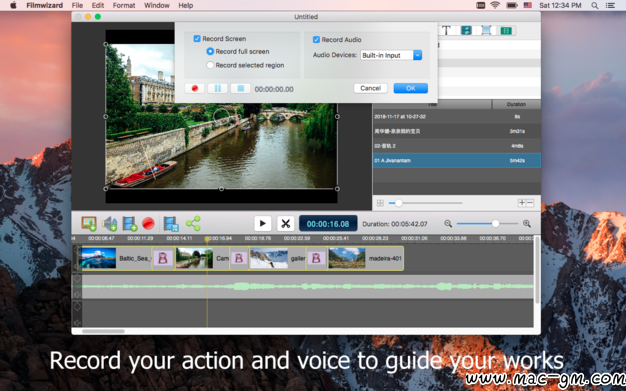Select the scissors cut tool
The height and width of the screenshot is (391, 626).
(285, 224)
